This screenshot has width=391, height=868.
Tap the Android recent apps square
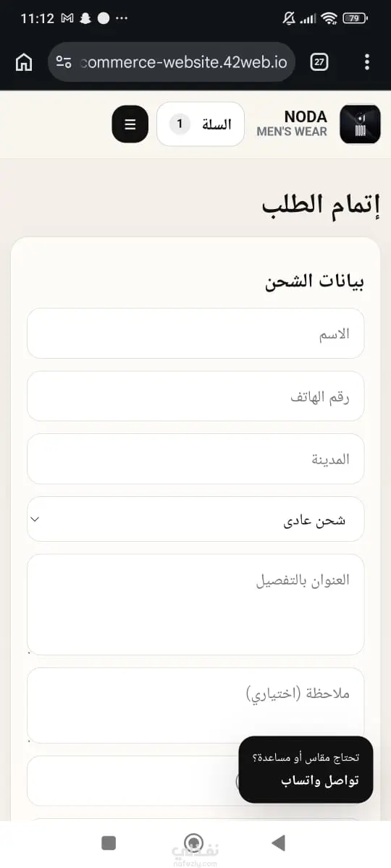[x=109, y=843]
